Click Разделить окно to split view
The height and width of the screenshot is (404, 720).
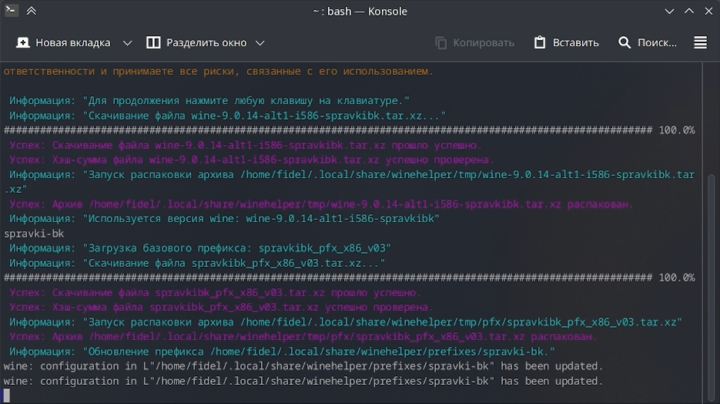197,43
